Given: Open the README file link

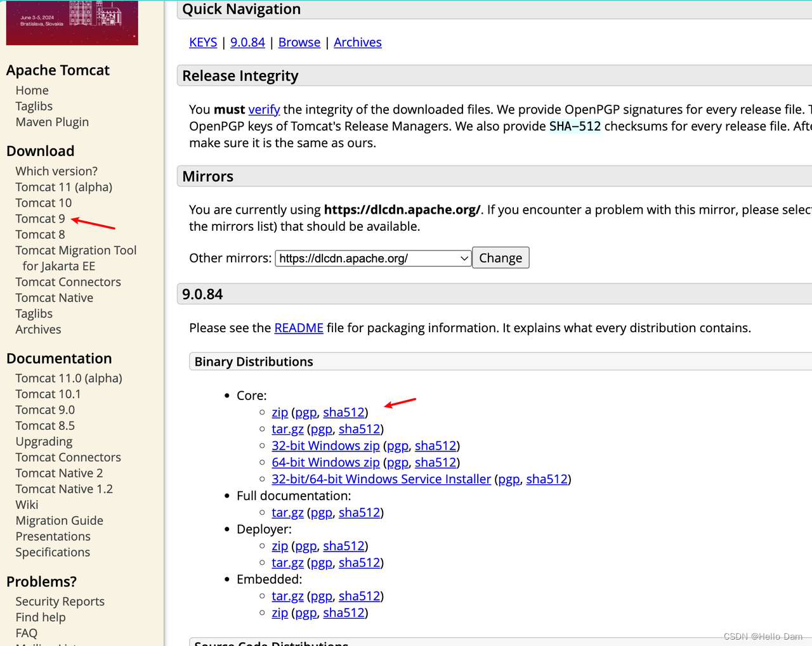Looking at the screenshot, I should coord(299,328).
